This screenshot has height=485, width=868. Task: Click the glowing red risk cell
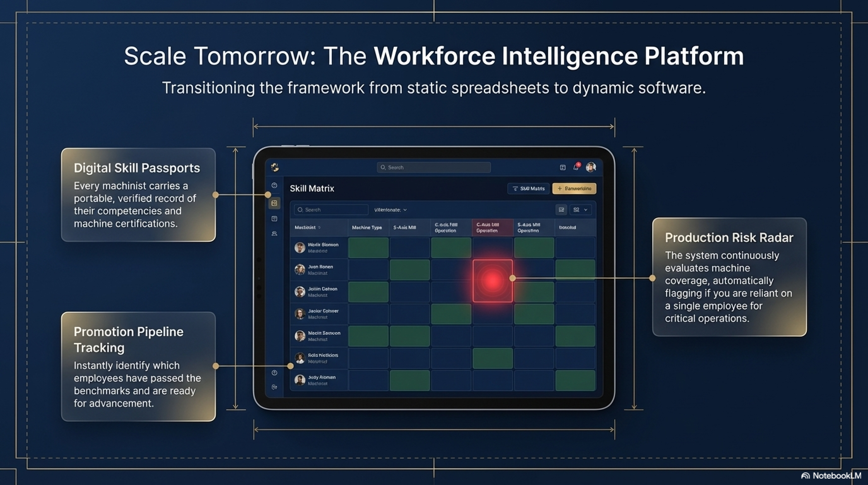(492, 281)
